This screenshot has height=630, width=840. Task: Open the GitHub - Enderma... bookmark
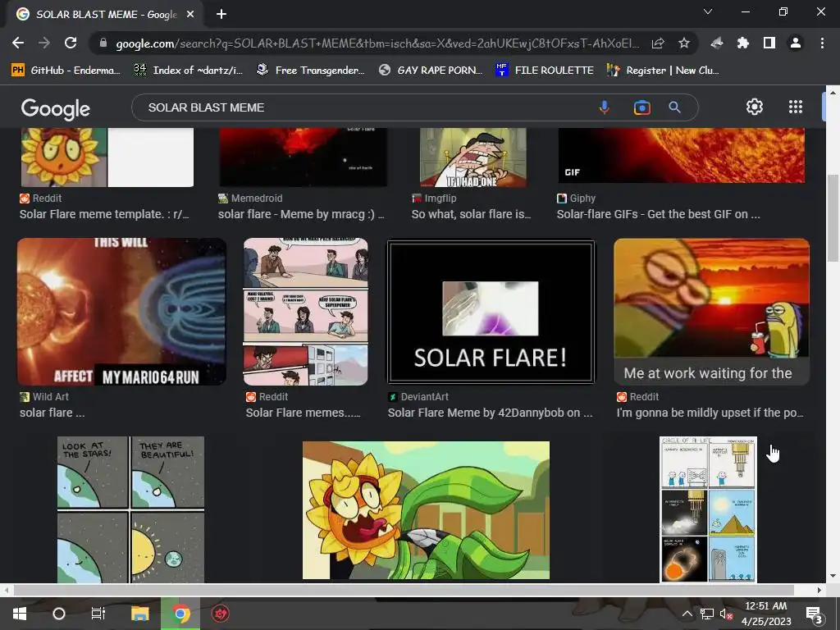pyautogui.click(x=66, y=71)
